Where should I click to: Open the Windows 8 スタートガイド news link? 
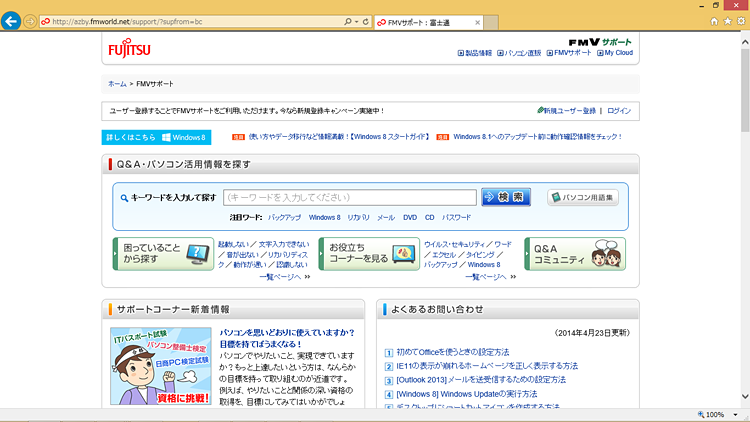point(339,137)
